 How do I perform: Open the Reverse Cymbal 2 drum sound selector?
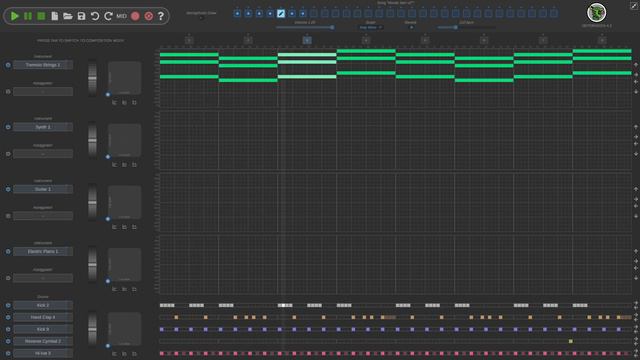(43, 341)
